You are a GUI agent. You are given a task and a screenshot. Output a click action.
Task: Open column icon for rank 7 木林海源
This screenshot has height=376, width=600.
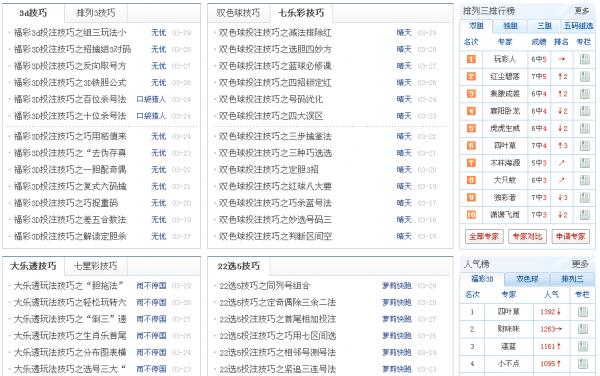coord(584,163)
